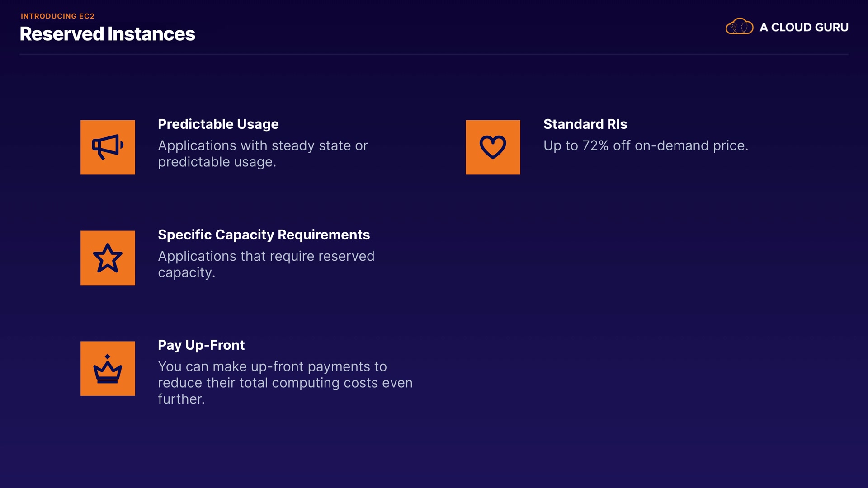Click 'Up to 72% off on-demand price.' text

pyautogui.click(x=646, y=146)
